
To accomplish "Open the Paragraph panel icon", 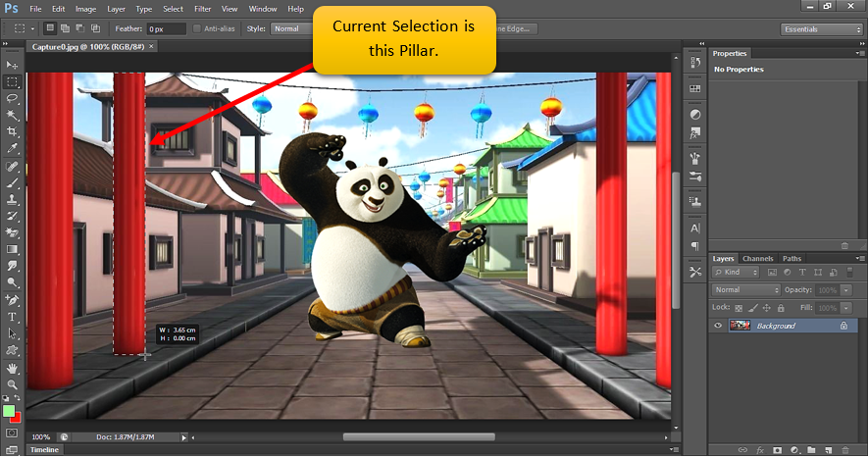I will [695, 246].
